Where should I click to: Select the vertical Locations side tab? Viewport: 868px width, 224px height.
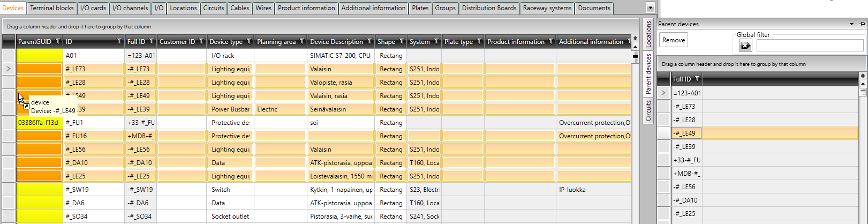tap(648, 34)
